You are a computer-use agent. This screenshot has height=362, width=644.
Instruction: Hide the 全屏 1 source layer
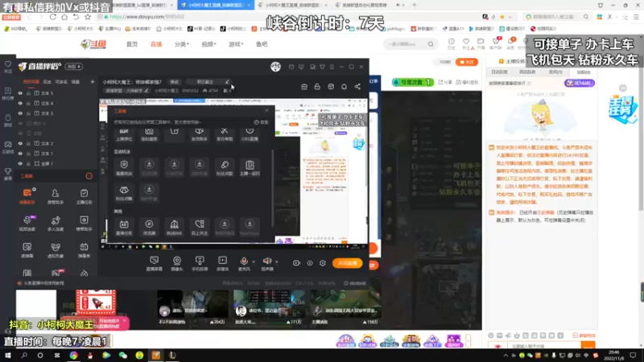click(20, 163)
